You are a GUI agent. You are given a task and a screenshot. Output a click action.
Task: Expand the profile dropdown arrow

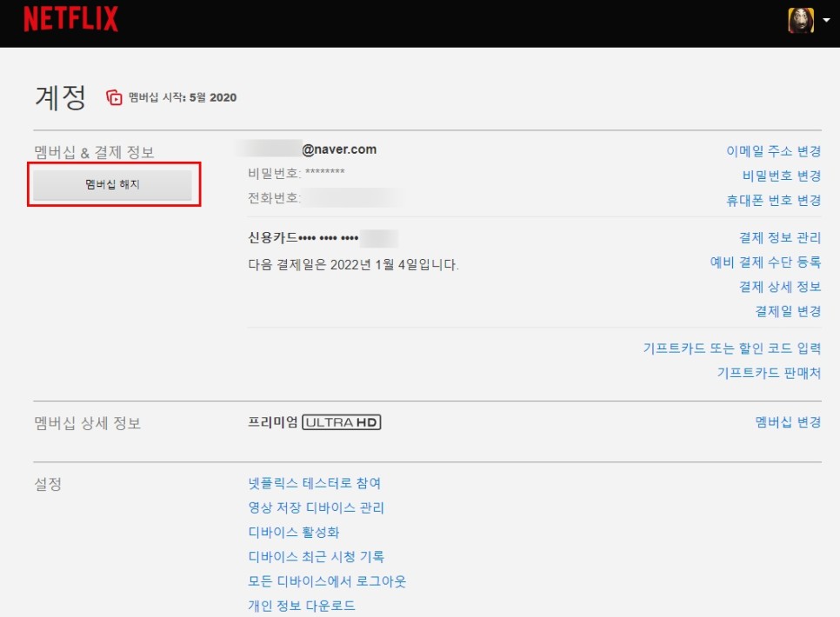(827, 20)
